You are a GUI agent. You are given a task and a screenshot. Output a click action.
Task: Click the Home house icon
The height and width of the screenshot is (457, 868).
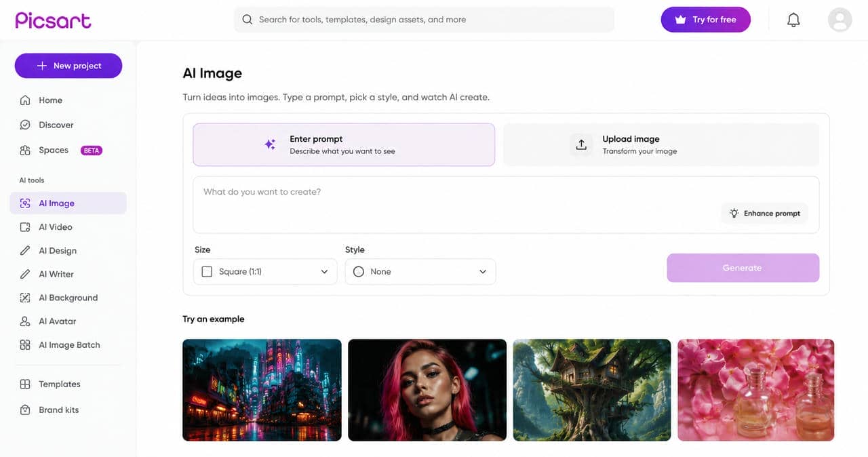[25, 100]
